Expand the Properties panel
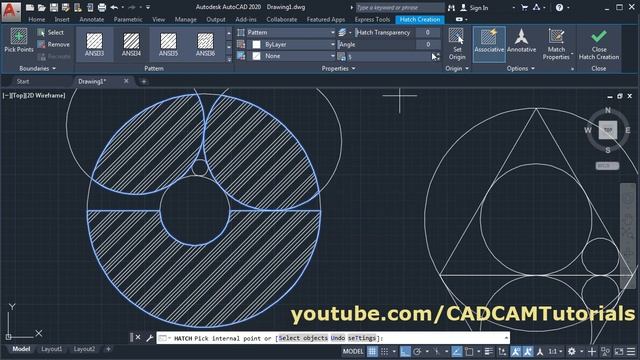Viewport: 640px width, 360px height. pyautogui.click(x=338, y=69)
